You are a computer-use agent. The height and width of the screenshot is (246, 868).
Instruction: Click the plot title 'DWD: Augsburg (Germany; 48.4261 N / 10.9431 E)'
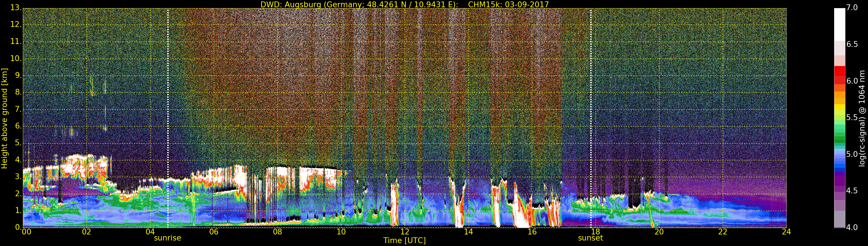coord(359,4)
